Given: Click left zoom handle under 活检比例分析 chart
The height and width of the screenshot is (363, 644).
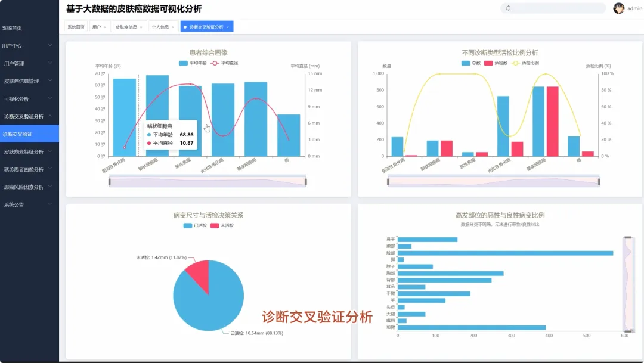Looking at the screenshot, I should (388, 181).
